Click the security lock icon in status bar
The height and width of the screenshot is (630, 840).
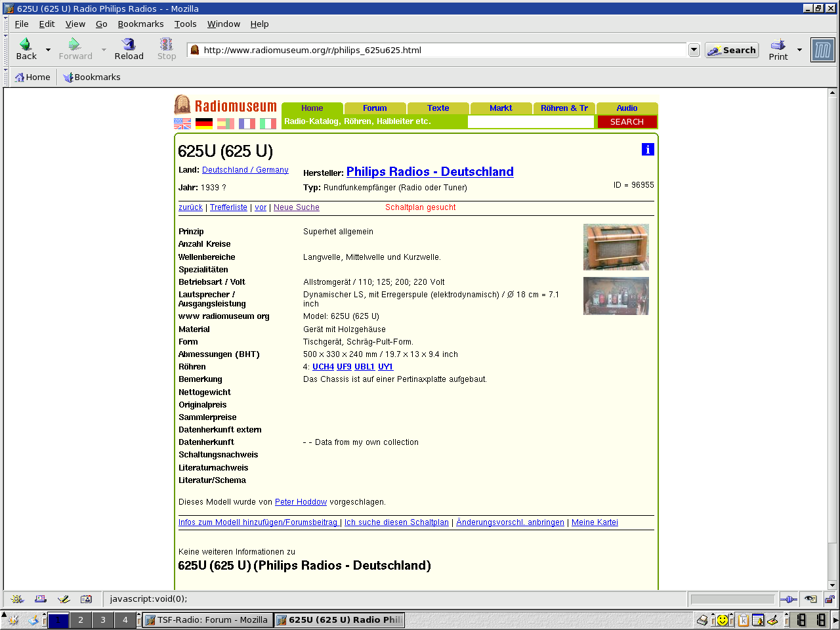[829, 599]
